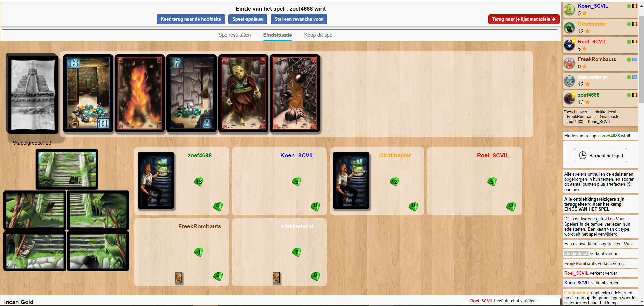Click Roel_SCVIL's zero-value gem at panel bottom
644x306 pixels.
click(x=511, y=207)
